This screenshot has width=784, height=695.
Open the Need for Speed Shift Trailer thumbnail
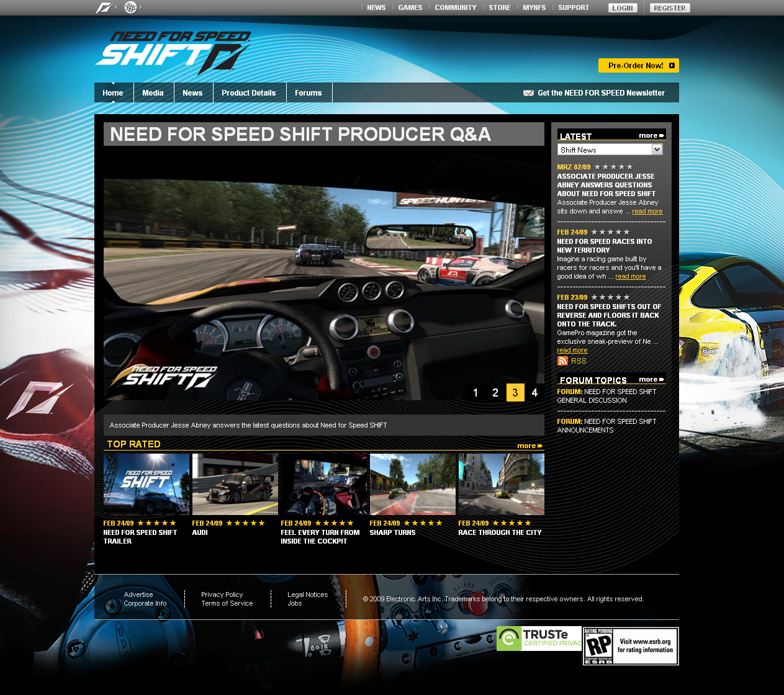pos(146,484)
